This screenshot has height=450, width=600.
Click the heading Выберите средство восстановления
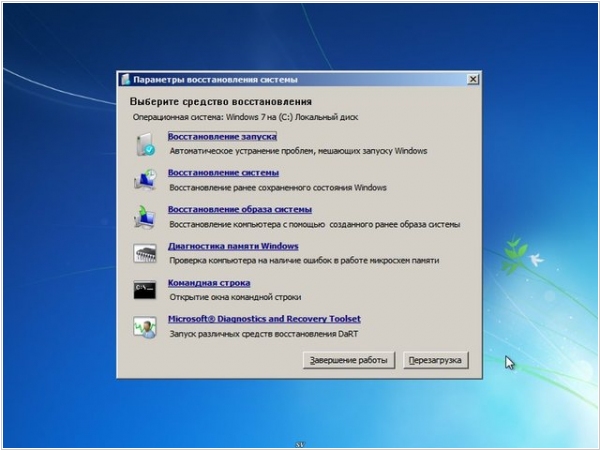tap(221, 102)
